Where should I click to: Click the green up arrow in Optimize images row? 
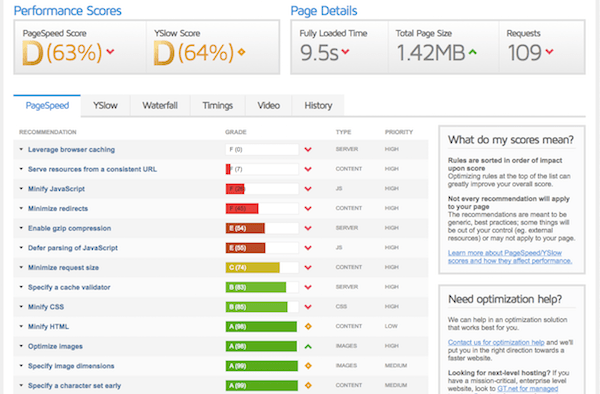[308, 347]
